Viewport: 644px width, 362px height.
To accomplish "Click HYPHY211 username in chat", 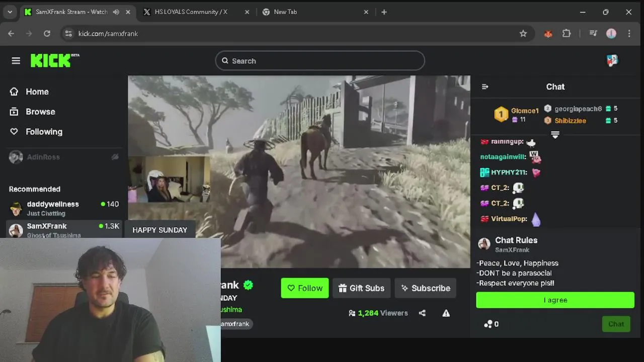I will pos(509,172).
